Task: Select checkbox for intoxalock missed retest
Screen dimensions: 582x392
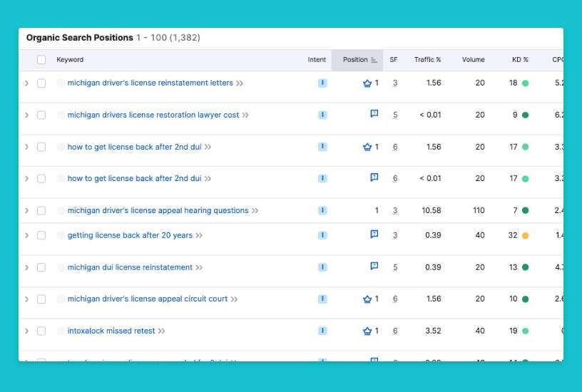Action: pos(41,331)
